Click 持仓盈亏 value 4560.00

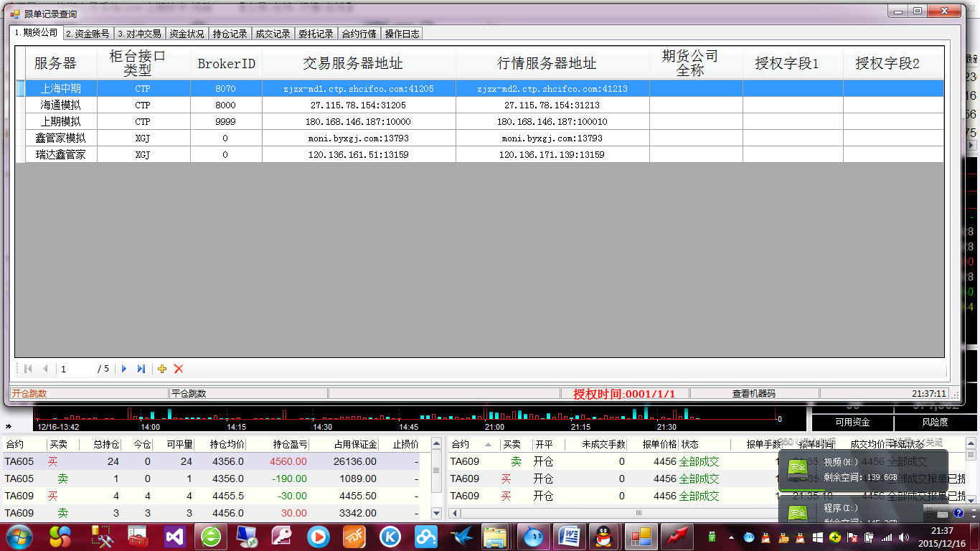coord(288,461)
